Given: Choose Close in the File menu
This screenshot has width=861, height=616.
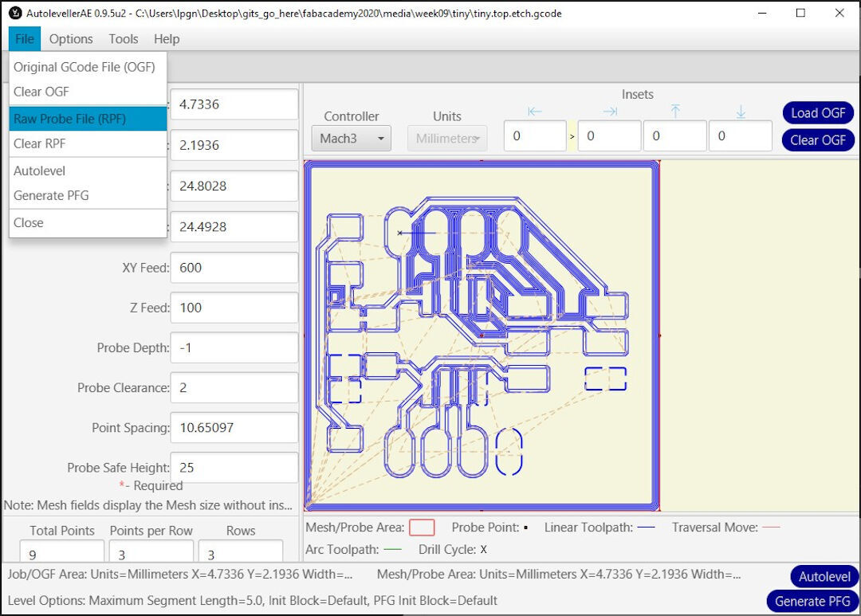Looking at the screenshot, I should pyautogui.click(x=88, y=223).
